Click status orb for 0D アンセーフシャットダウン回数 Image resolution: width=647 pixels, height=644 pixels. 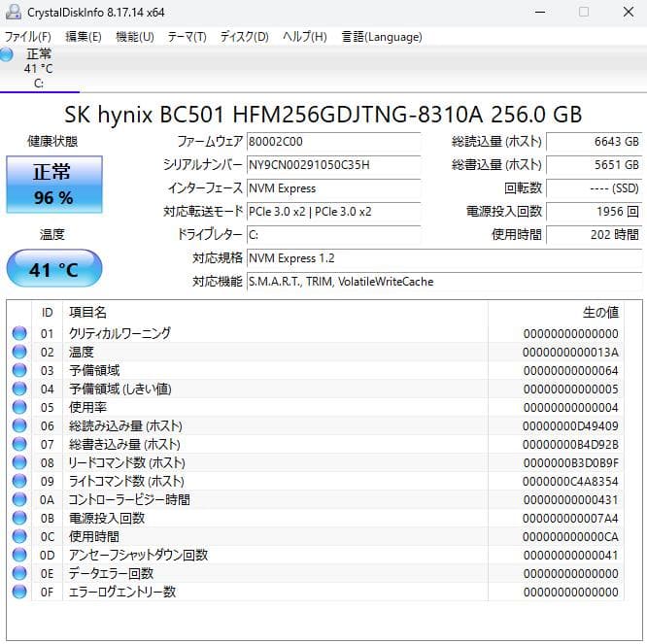[x=19, y=556]
